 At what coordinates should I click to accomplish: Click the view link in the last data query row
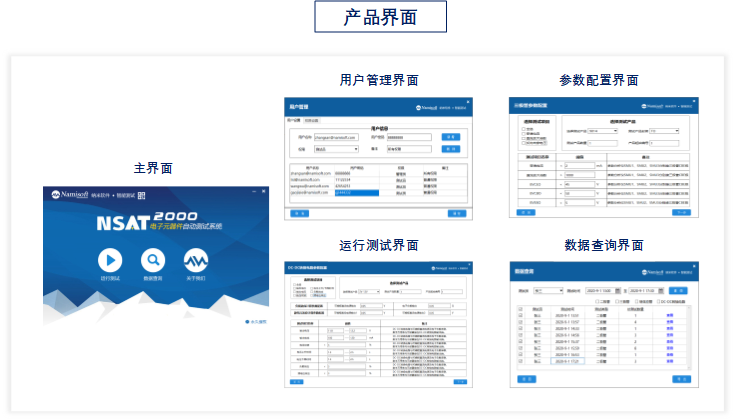pyautogui.click(x=669, y=361)
